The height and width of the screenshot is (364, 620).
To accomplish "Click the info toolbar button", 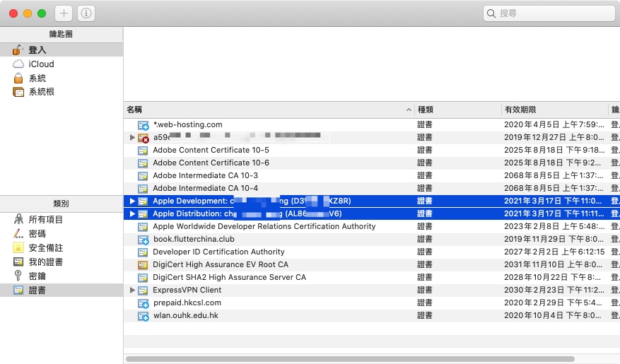I will coord(86,13).
